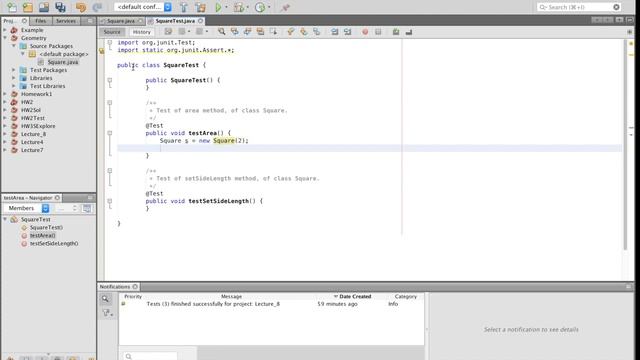Click the Previous Bookmark icon
Screen dimensions: 640x360
pos(291,32)
